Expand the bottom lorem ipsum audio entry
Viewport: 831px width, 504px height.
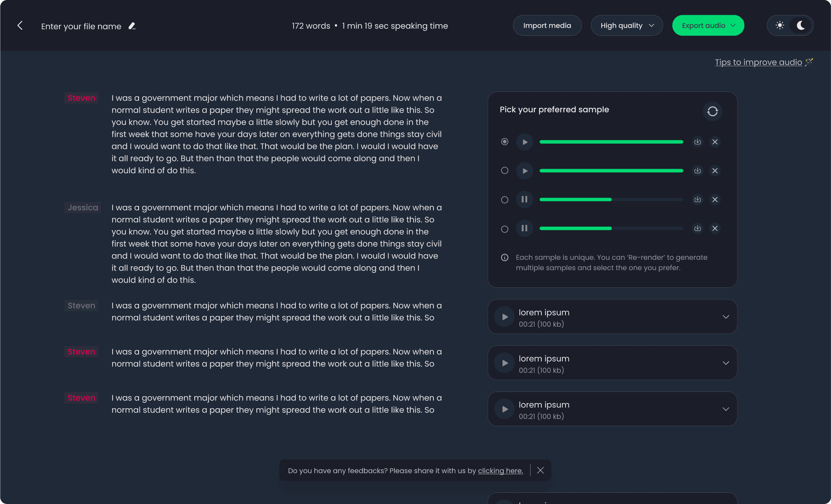[x=726, y=409]
